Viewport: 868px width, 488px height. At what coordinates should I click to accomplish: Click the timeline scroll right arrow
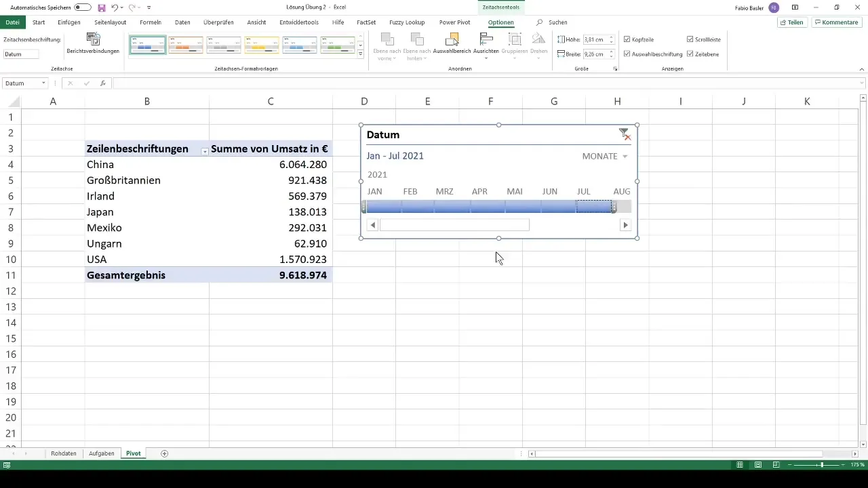[625, 225]
